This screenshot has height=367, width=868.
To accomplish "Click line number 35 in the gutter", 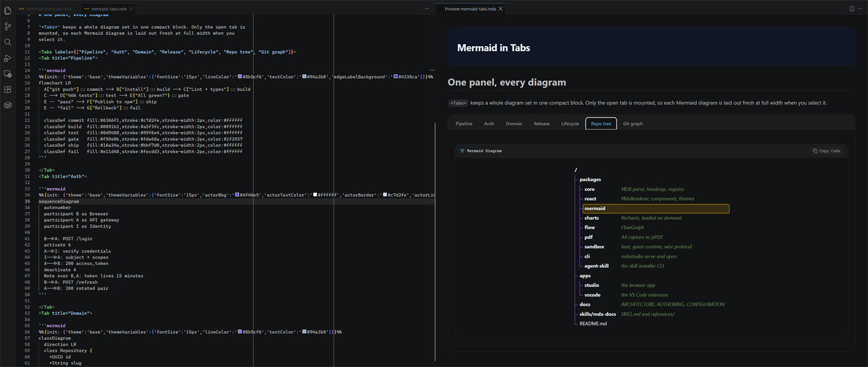I will (x=28, y=201).
